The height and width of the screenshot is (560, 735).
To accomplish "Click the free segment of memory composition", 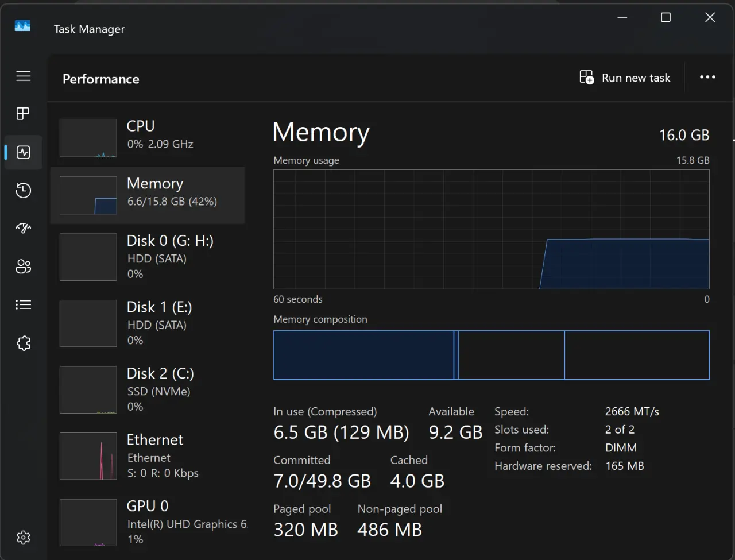I will [637, 355].
